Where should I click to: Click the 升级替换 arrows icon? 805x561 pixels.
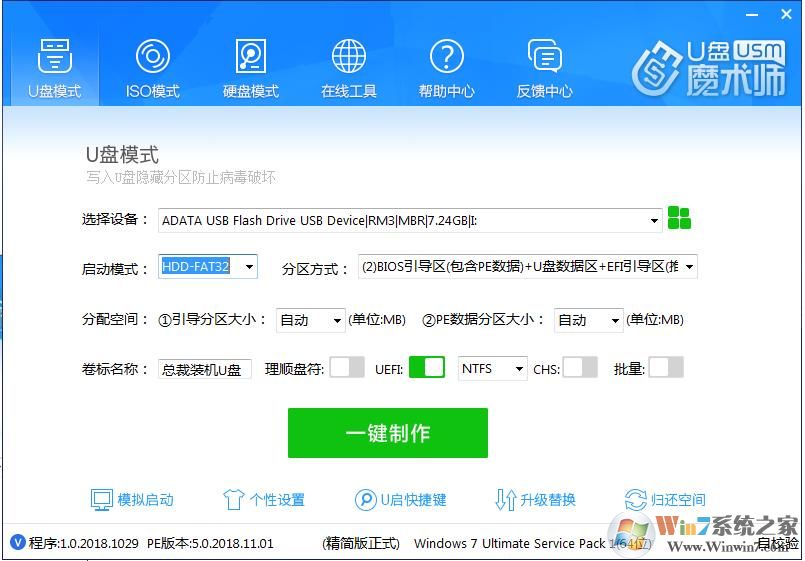(505, 499)
